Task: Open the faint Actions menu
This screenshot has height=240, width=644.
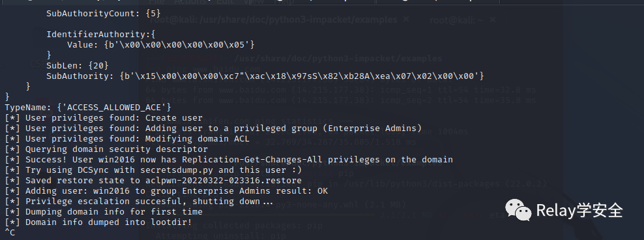Action: click(190, 2)
